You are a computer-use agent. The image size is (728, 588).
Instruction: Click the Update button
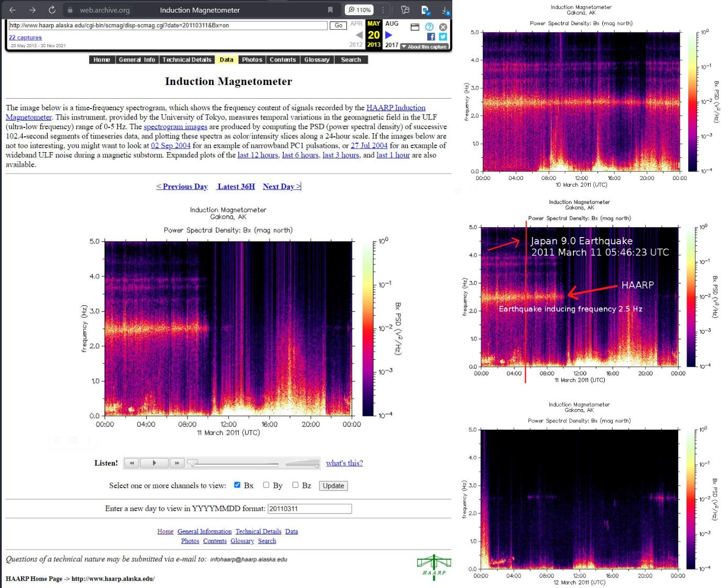333,486
